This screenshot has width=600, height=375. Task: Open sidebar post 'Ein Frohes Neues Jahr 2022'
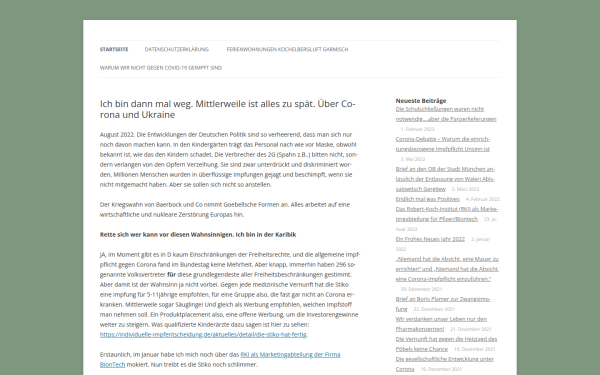pyautogui.click(x=430, y=239)
